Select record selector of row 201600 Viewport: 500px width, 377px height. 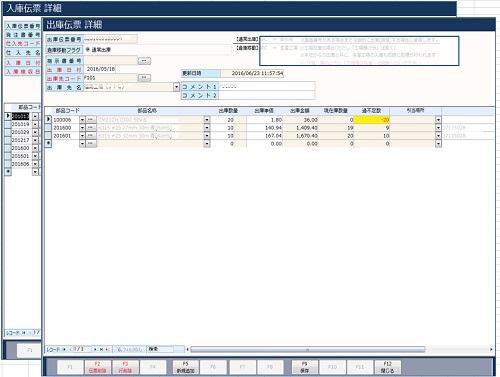[x=48, y=128]
